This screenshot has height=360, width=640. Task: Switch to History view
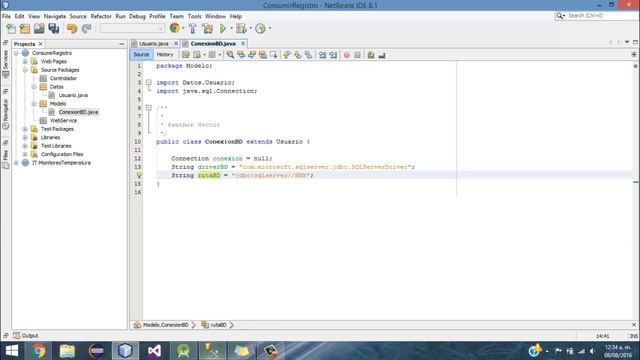pyautogui.click(x=165, y=54)
